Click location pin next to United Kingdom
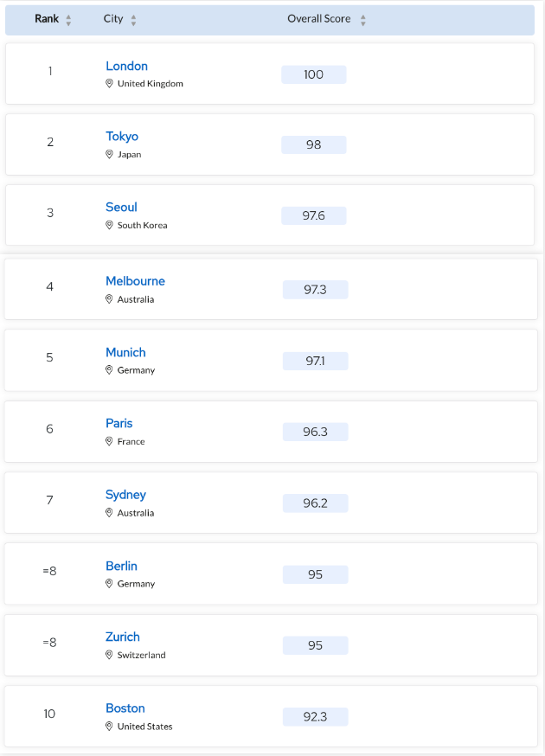The image size is (545, 756). 109,83
